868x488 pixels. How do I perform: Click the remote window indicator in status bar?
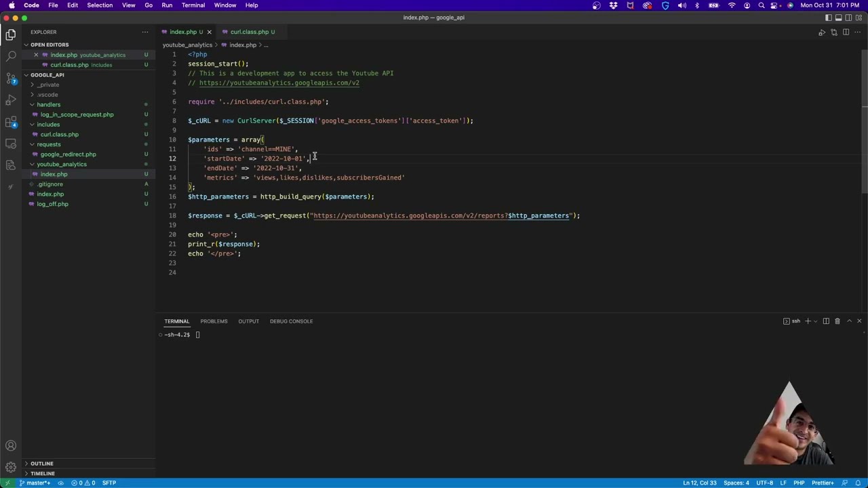[x=7, y=483]
